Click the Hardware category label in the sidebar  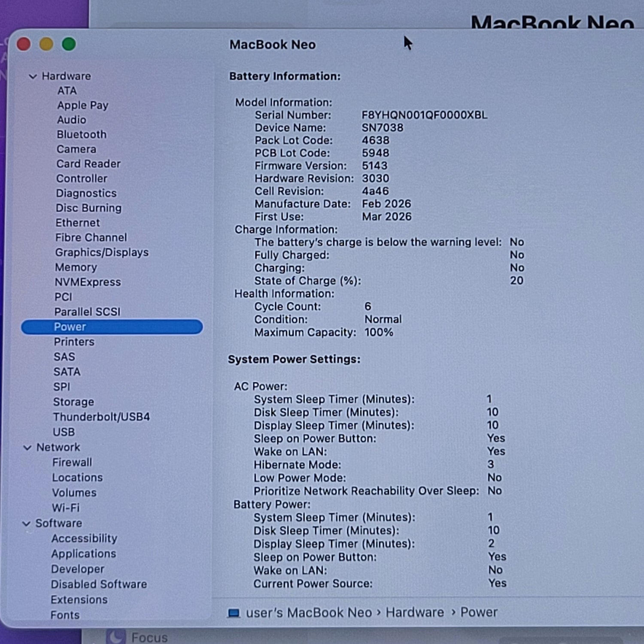coord(67,76)
